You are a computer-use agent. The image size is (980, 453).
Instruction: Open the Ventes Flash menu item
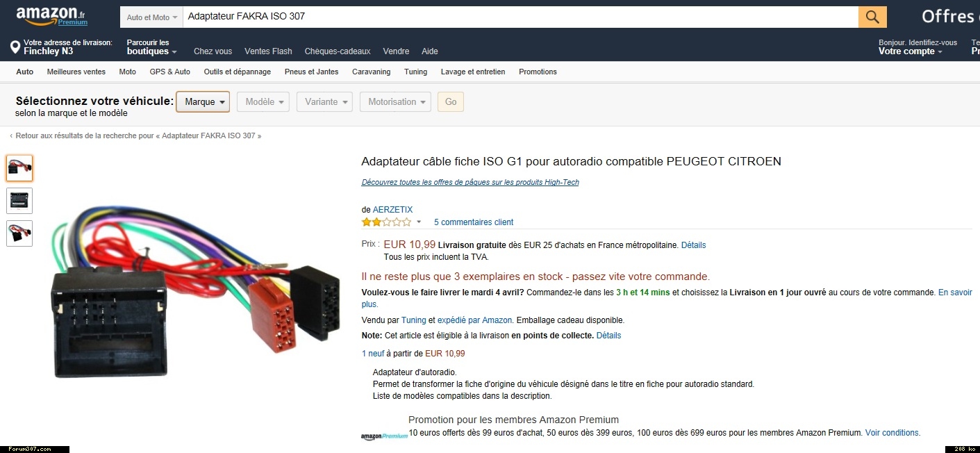point(268,51)
